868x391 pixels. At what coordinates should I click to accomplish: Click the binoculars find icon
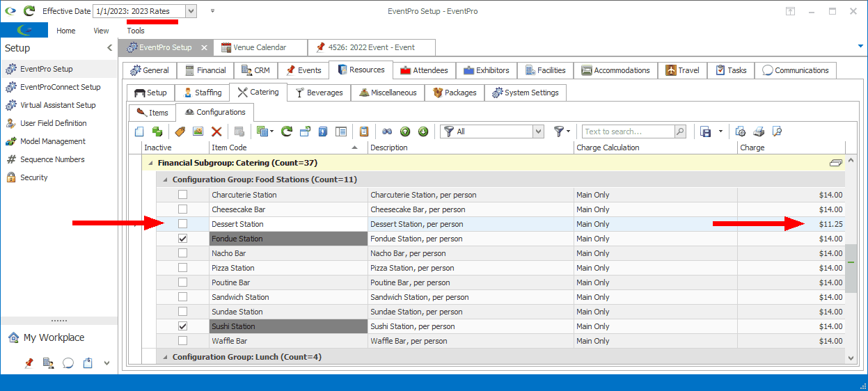(386, 131)
